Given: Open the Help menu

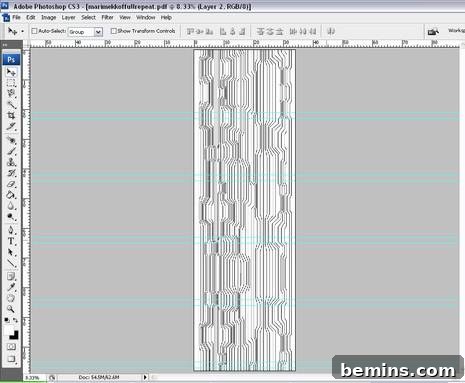Looking at the screenshot, I should (166, 17).
